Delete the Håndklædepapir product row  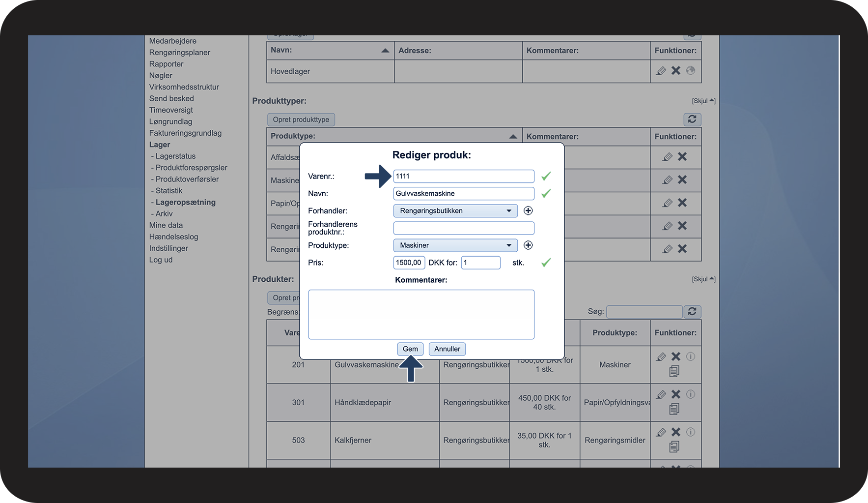pyautogui.click(x=676, y=394)
